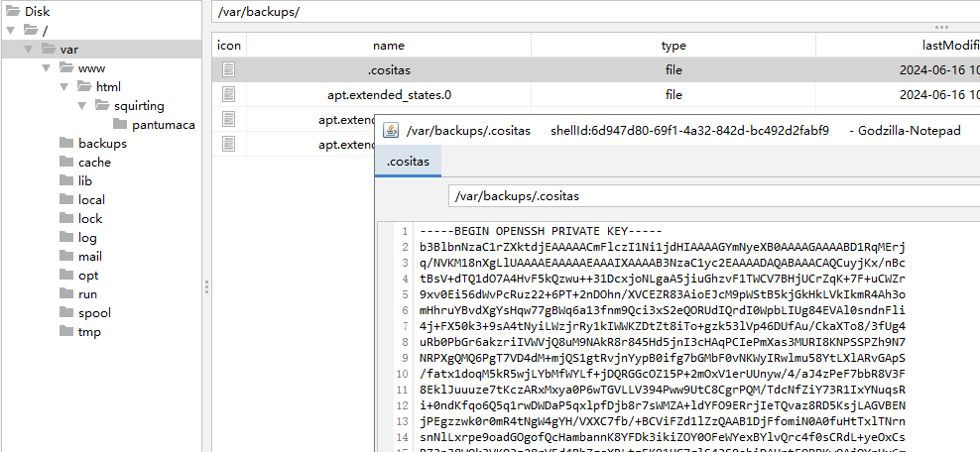Screen dimensions: 980x452
Task: Click the Godzilla-Notepad window title bar
Action: pos(677,131)
